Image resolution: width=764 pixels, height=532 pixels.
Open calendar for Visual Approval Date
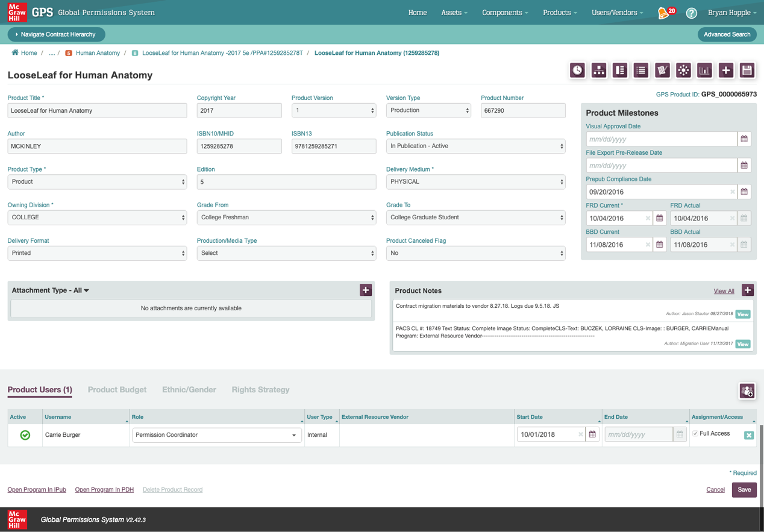click(x=744, y=139)
